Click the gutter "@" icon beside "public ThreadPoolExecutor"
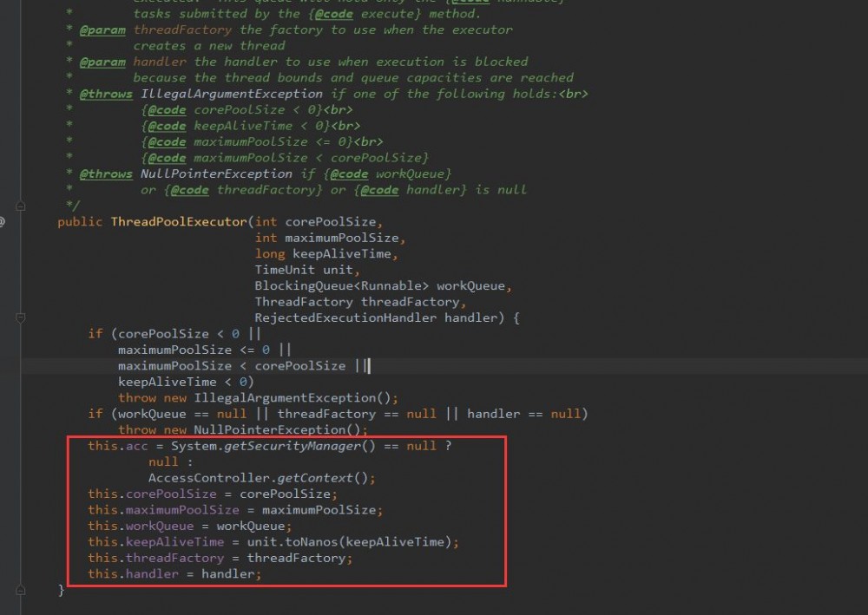Image resolution: width=868 pixels, height=615 pixels. [2, 222]
